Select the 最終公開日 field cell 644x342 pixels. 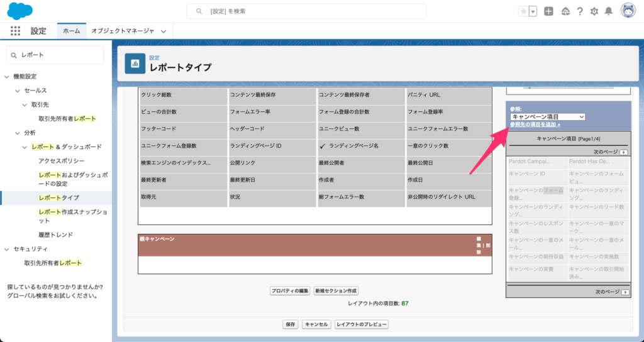coord(449,163)
